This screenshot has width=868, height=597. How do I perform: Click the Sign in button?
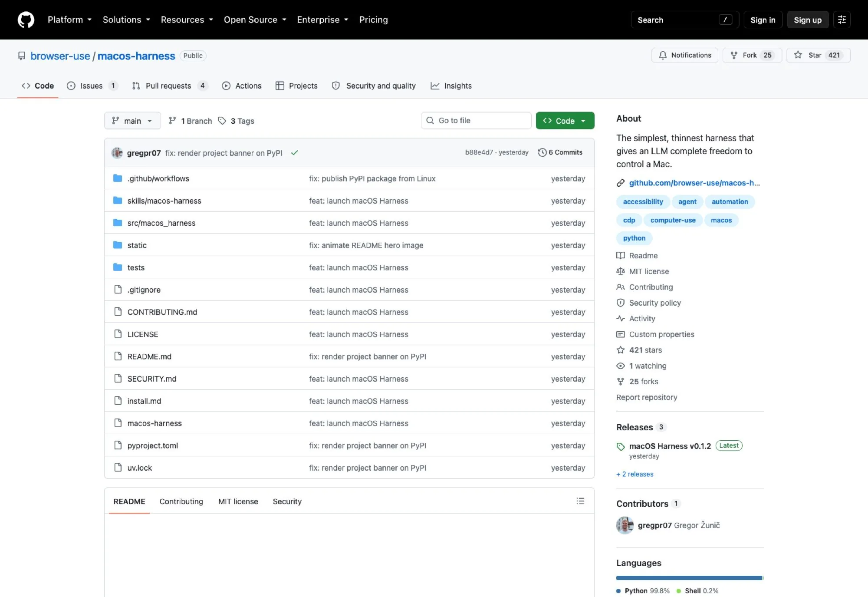coord(763,20)
